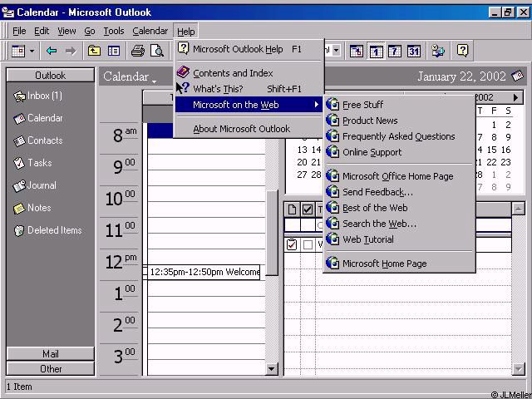Viewport: 532px width, 399px height.
Task: Choose What's This? menu item
Action: point(249,89)
